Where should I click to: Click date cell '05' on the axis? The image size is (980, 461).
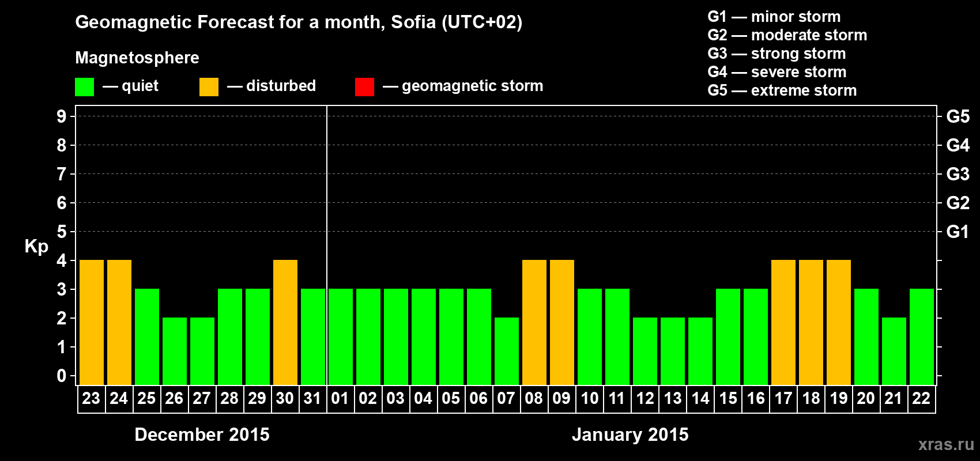tap(451, 399)
